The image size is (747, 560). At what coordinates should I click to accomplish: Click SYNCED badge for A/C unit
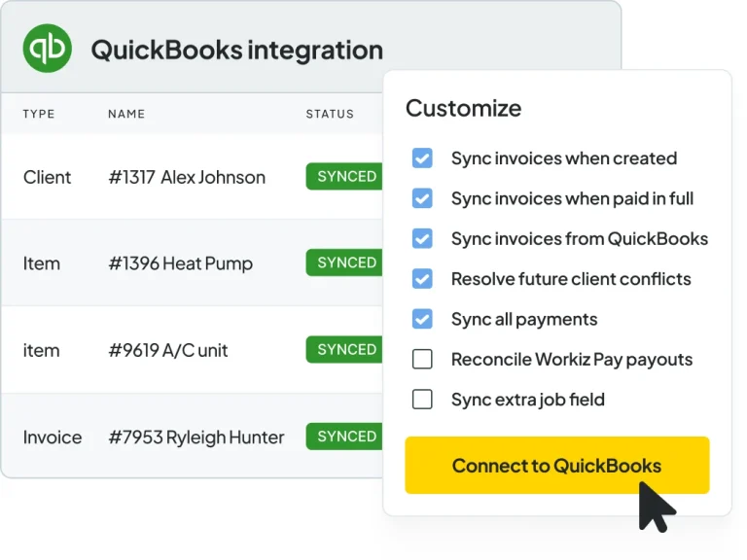pyautogui.click(x=344, y=350)
